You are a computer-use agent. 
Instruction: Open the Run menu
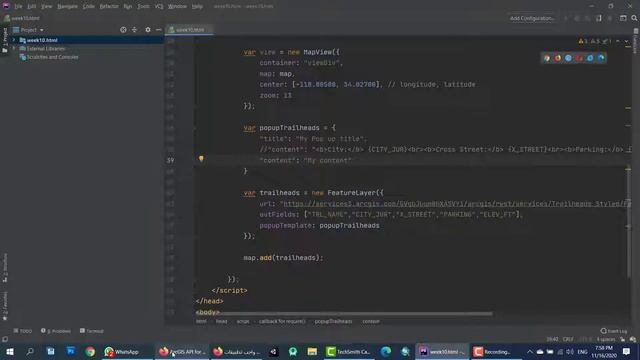click(x=128, y=6)
